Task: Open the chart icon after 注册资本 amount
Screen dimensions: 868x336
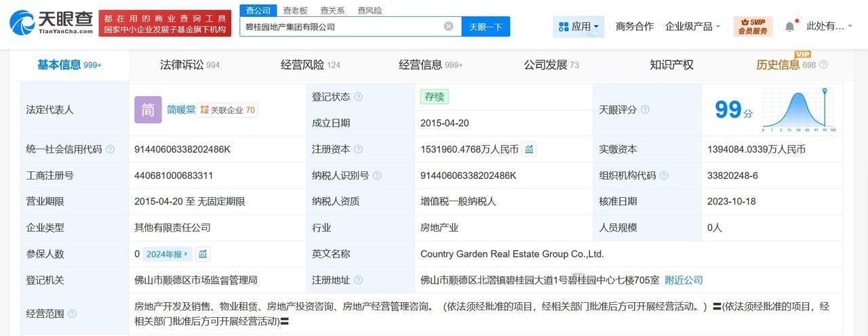Action: click(529, 149)
